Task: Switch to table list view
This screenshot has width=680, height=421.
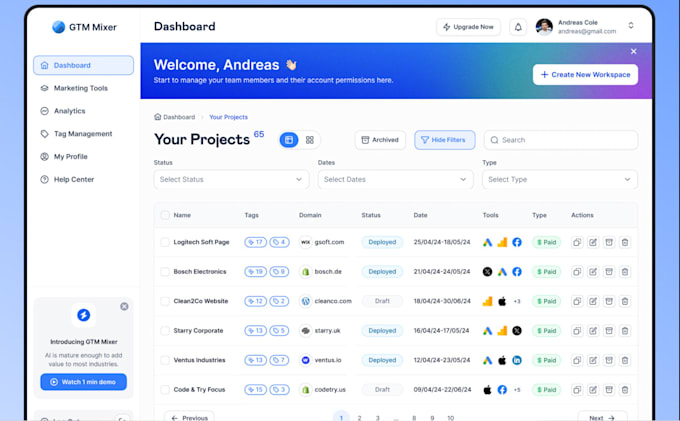Action: pyautogui.click(x=289, y=140)
